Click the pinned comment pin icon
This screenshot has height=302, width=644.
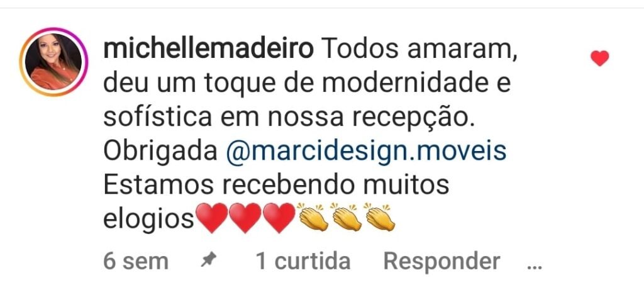click(x=209, y=260)
